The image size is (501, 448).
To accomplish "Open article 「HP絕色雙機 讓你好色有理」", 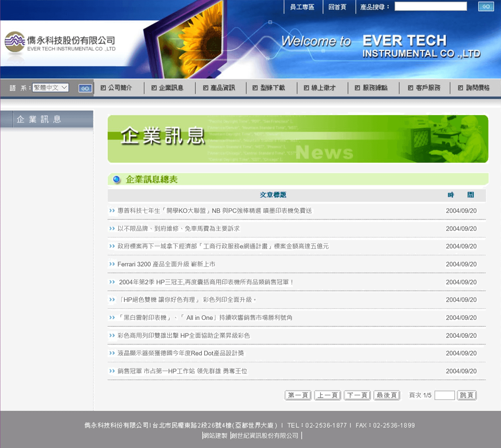I will click(187, 300).
